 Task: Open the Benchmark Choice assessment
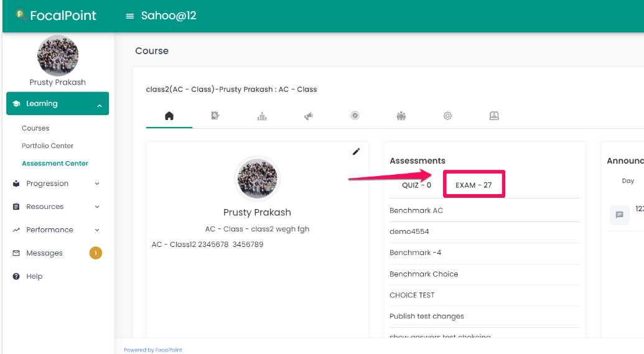[424, 274]
